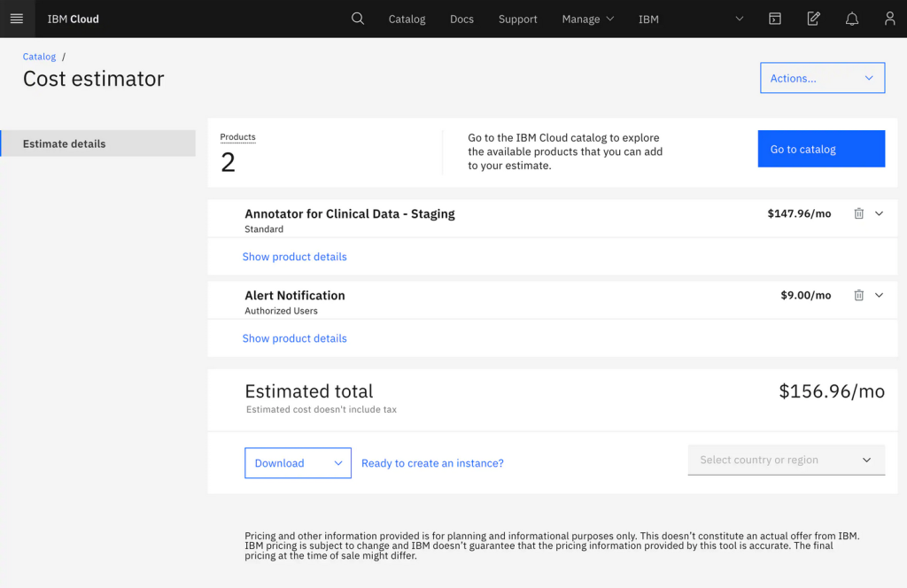Viewport: 907px width, 588px height.
Task: Click Ready to create an instance link
Action: click(x=432, y=463)
